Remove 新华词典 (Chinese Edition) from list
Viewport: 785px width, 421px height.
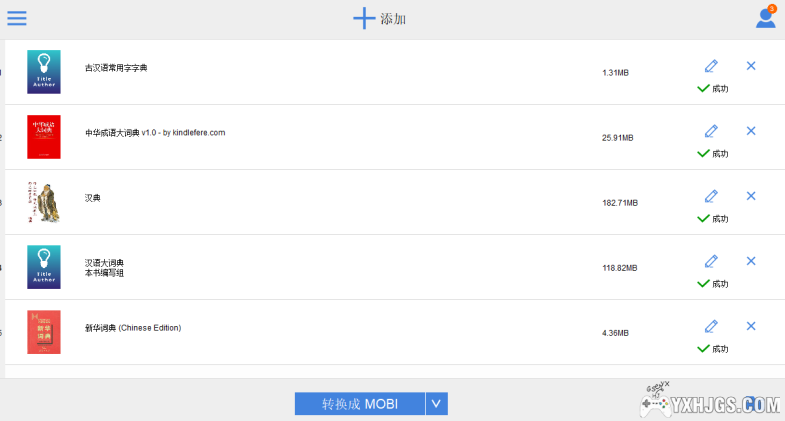[x=751, y=326]
